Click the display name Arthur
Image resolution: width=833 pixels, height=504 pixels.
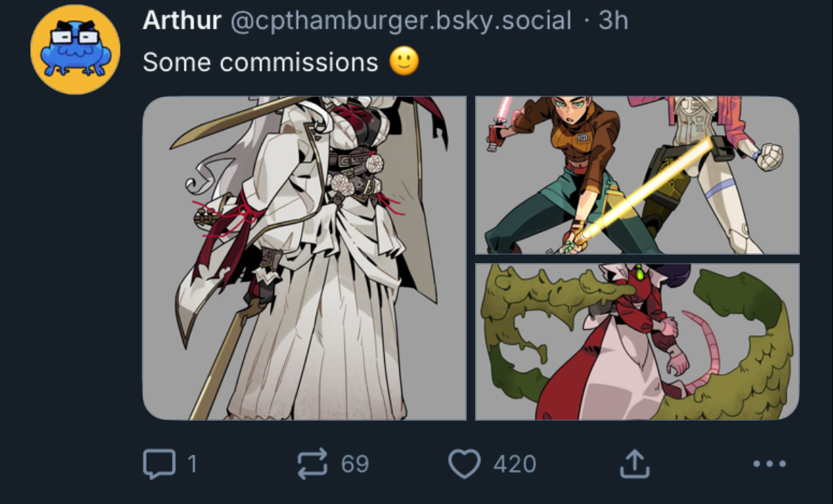182,21
